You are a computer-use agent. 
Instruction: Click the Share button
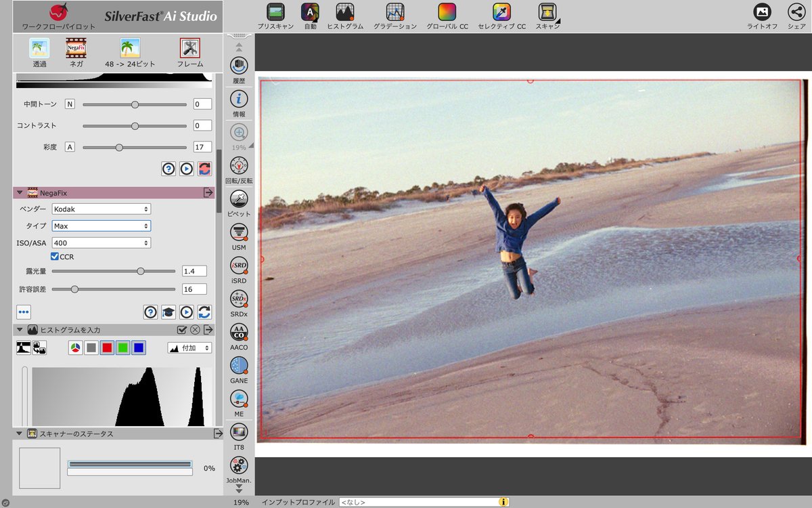tap(796, 12)
